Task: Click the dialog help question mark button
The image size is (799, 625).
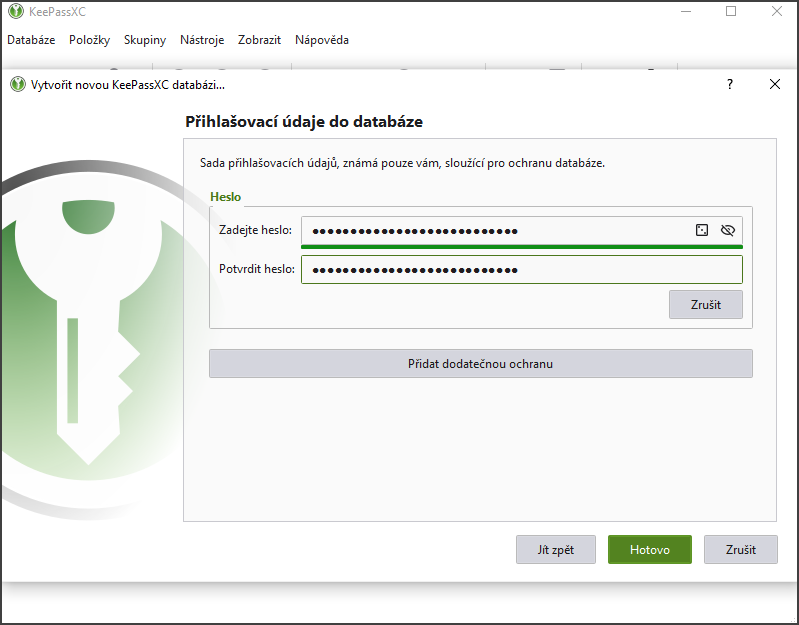Action: (x=730, y=85)
